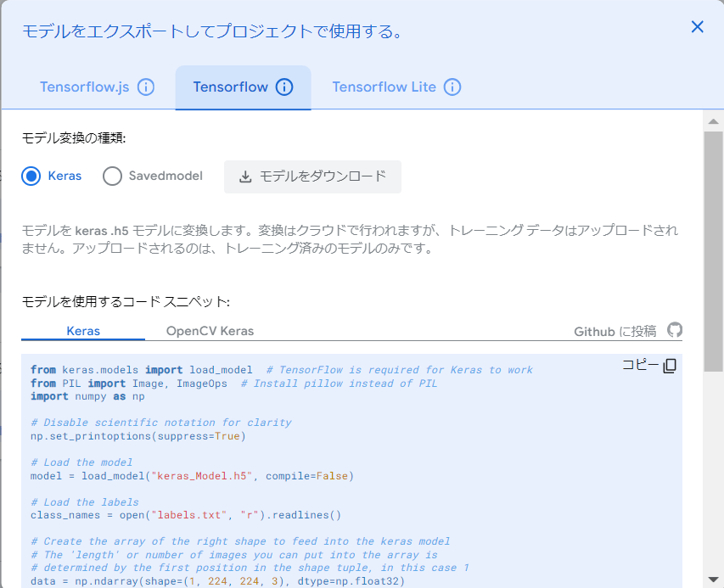The height and width of the screenshot is (588, 724).
Task: Click the "keras_Model.h5" string in code
Action: [202, 476]
